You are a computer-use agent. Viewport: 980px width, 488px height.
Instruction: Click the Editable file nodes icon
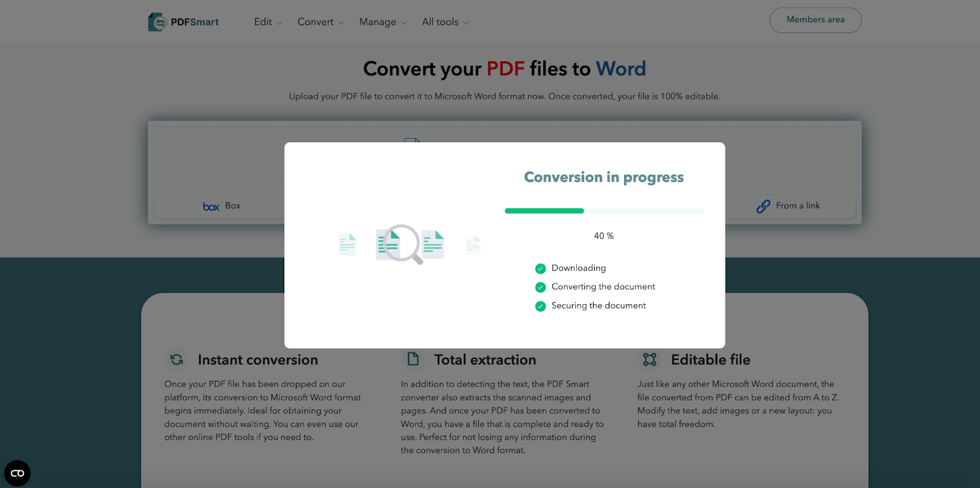(x=650, y=359)
